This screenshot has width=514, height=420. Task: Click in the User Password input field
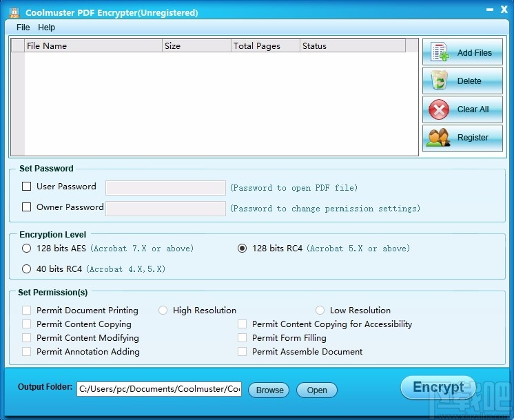pyautogui.click(x=165, y=188)
